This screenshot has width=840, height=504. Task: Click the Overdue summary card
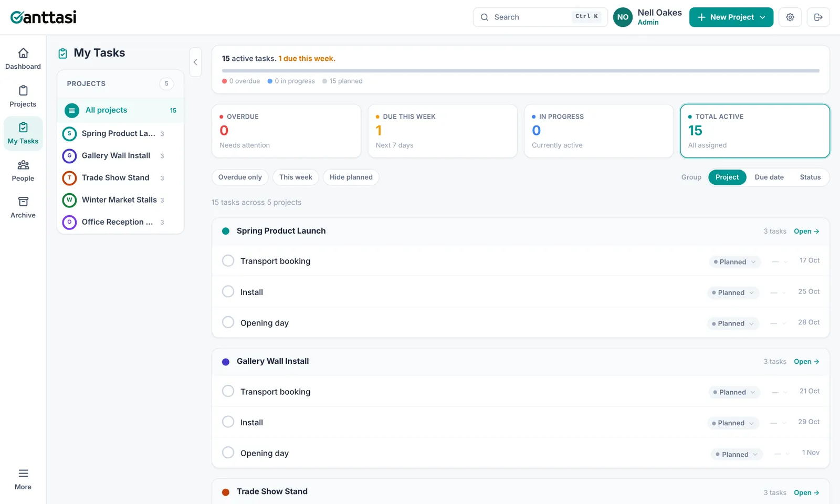tap(287, 131)
